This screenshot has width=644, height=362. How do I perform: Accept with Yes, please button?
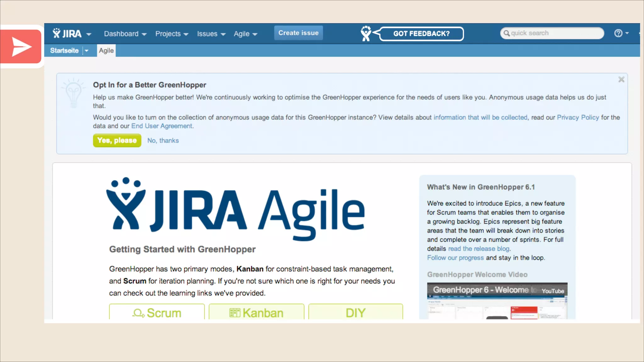(117, 140)
